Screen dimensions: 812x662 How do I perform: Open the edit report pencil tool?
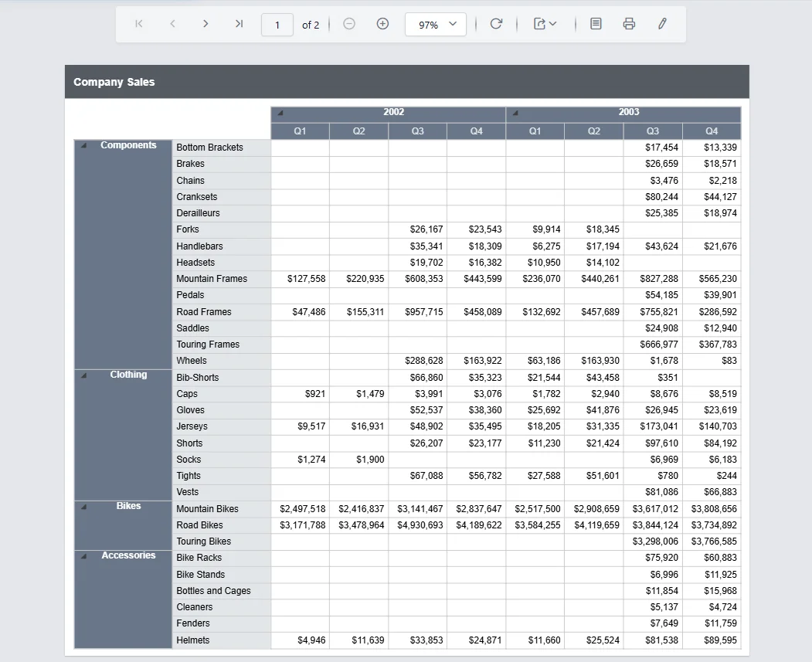pyautogui.click(x=662, y=24)
